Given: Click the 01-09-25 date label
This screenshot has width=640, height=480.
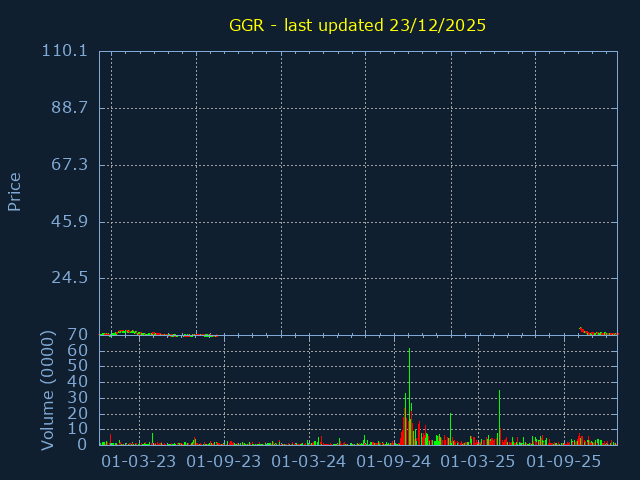Looking at the screenshot, I should [563, 462].
